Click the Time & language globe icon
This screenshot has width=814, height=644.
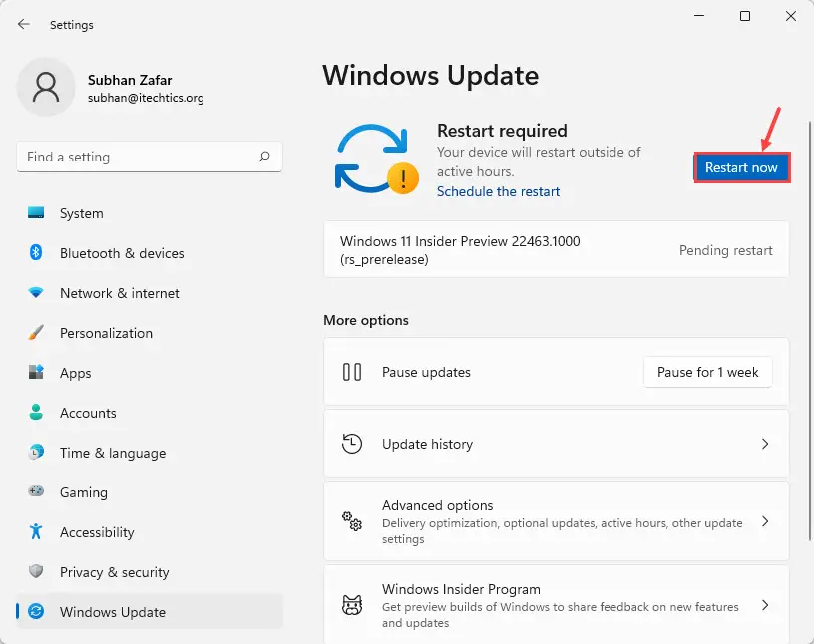click(x=36, y=452)
